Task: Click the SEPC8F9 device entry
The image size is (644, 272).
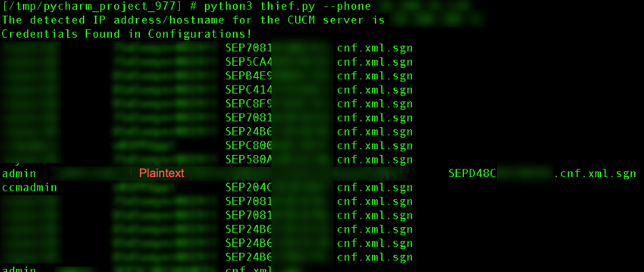Action: (x=248, y=104)
